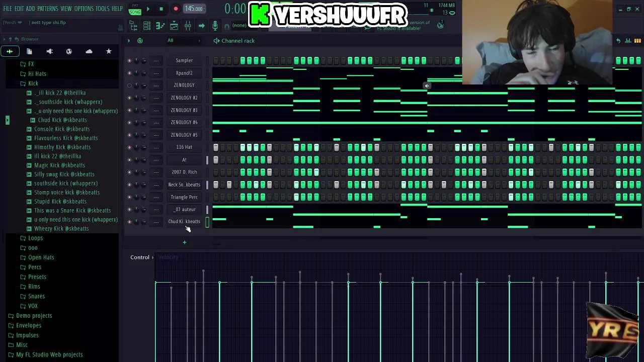The height and width of the screenshot is (362, 644).
Task: Open the (none) pattern selector dropdown
Action: [x=239, y=26]
